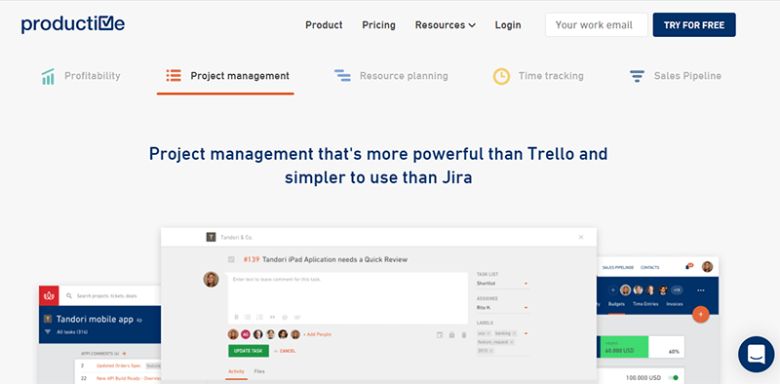780x384 pixels.
Task: Go to Sales Pipeline tab
Action: [675, 76]
